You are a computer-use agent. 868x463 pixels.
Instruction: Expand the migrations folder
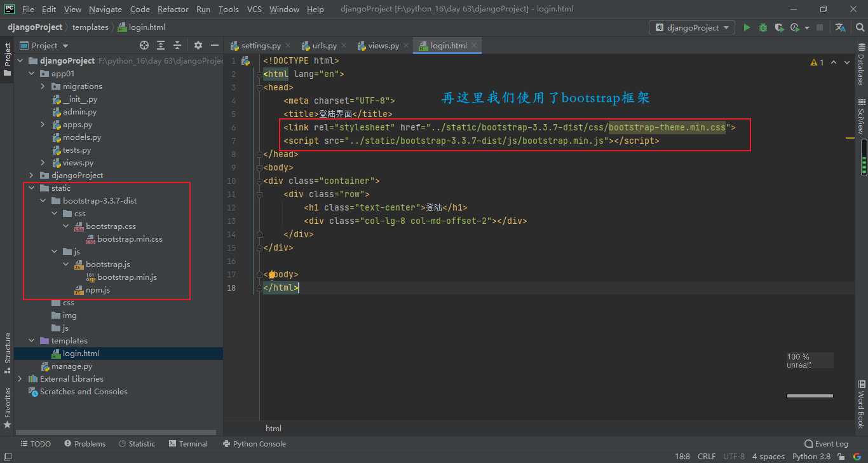43,86
